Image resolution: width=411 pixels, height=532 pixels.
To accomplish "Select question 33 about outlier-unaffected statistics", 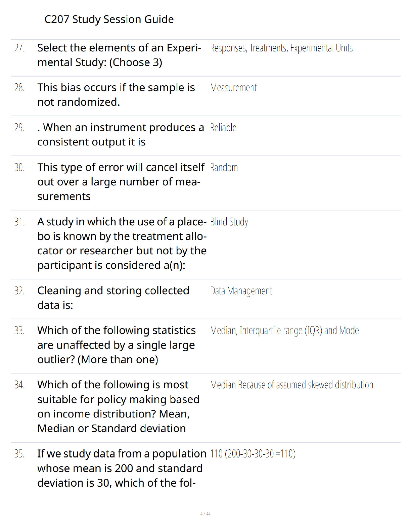I will point(117,345).
